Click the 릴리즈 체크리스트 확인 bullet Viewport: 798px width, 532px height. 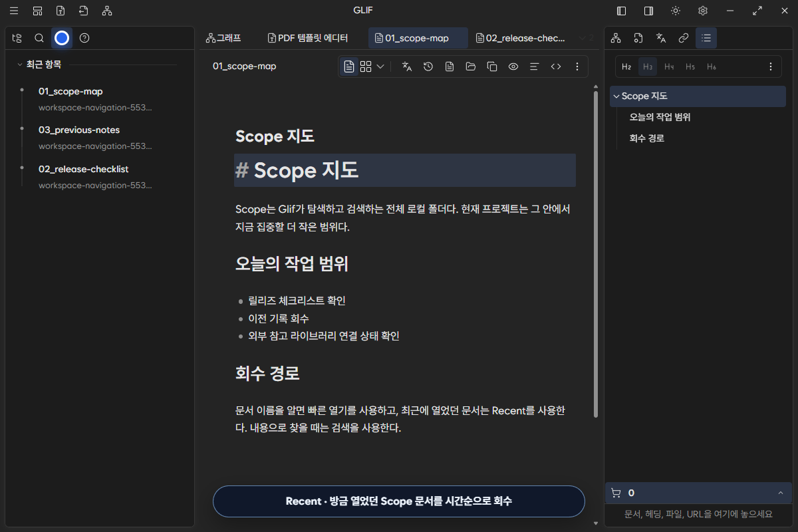297,301
